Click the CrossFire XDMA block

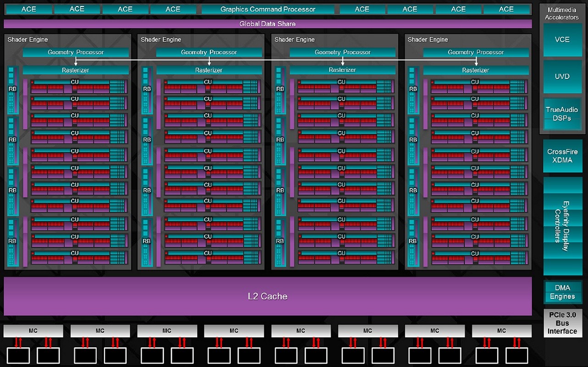(562, 156)
